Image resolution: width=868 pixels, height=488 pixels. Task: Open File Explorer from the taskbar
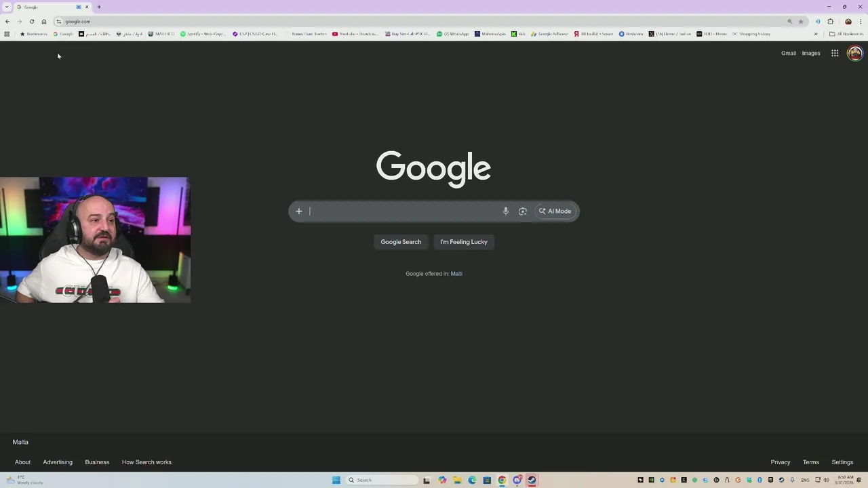457,481
